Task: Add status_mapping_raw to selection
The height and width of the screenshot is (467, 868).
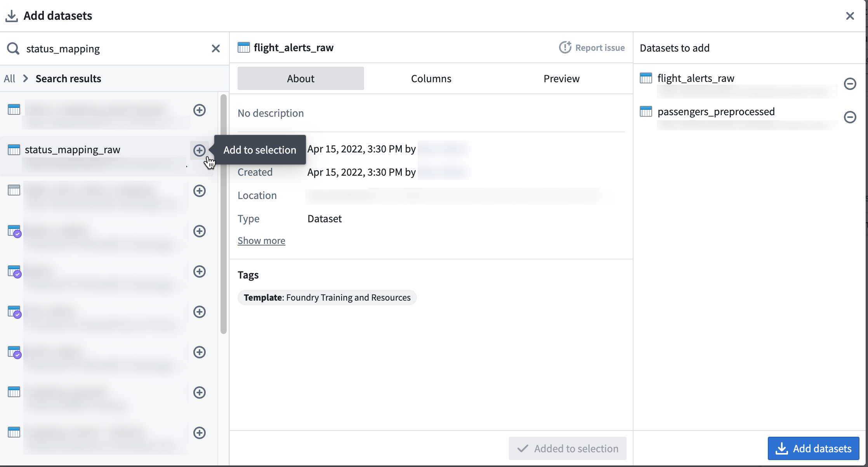Action: pyautogui.click(x=200, y=150)
